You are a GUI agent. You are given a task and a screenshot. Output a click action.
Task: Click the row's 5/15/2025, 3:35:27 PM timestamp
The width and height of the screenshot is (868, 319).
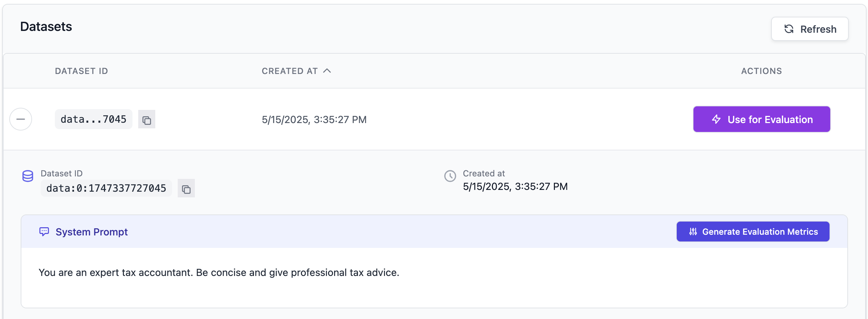[x=314, y=119]
